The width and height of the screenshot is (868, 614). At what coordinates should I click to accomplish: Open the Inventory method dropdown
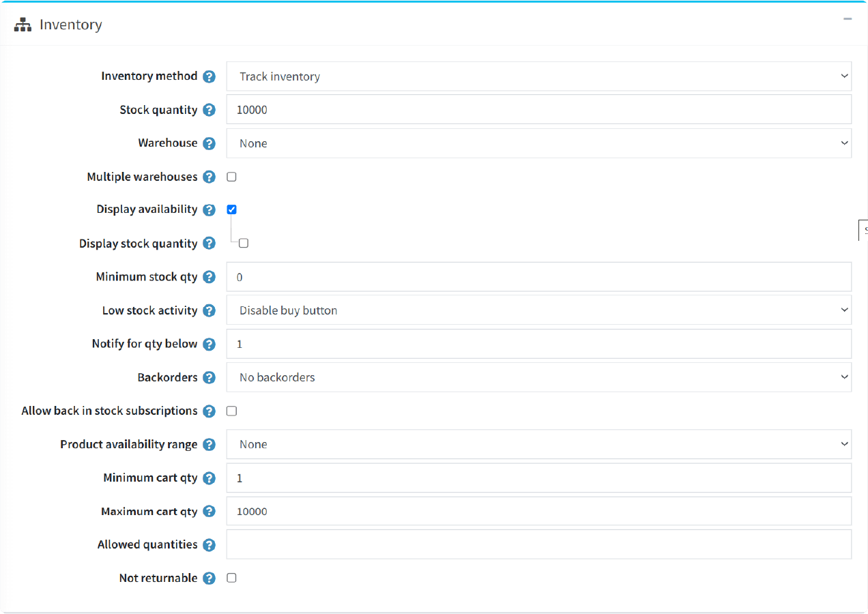point(538,76)
